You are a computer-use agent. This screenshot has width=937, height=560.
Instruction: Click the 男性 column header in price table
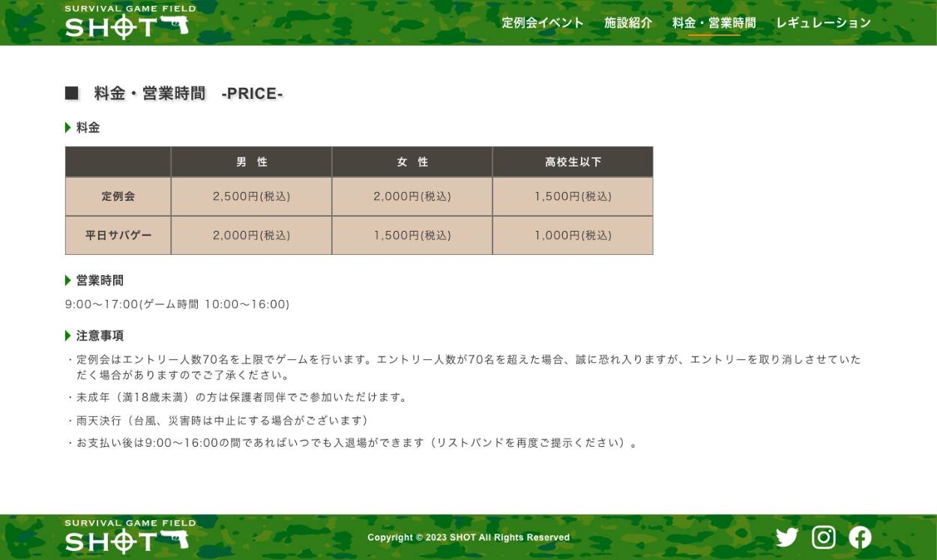coord(252,162)
